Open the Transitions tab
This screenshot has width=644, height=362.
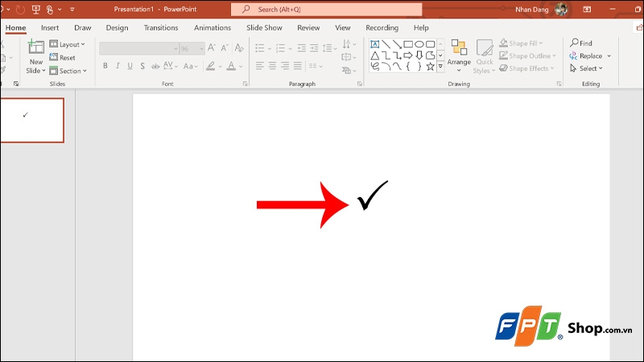pyautogui.click(x=161, y=27)
